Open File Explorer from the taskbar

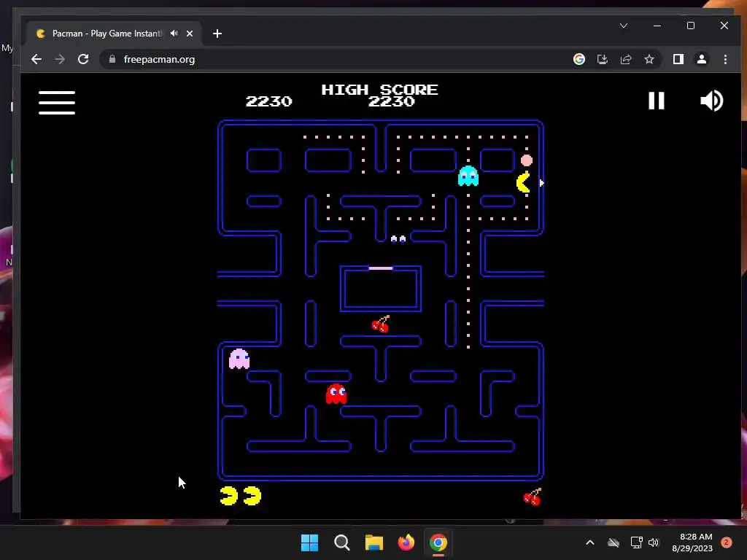(x=374, y=542)
